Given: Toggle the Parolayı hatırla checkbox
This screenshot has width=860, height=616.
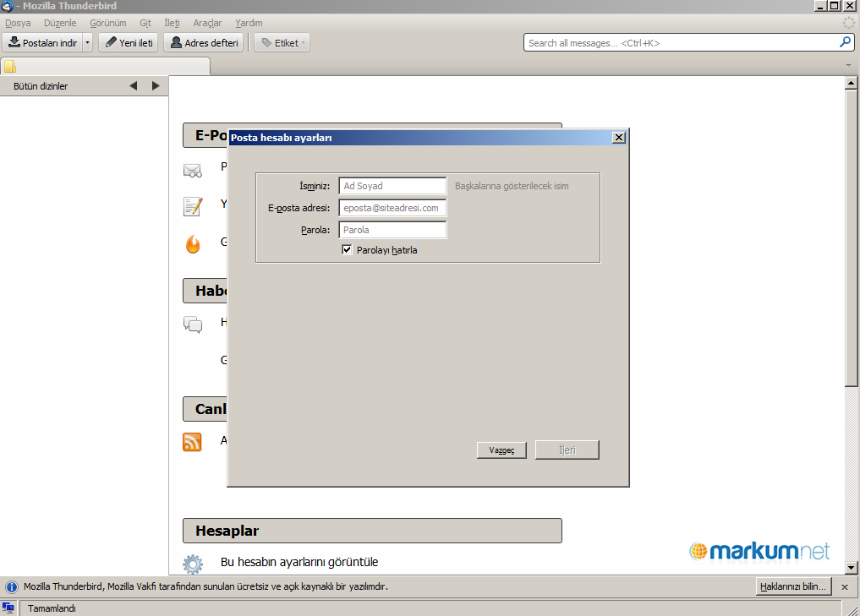Looking at the screenshot, I should [x=347, y=250].
